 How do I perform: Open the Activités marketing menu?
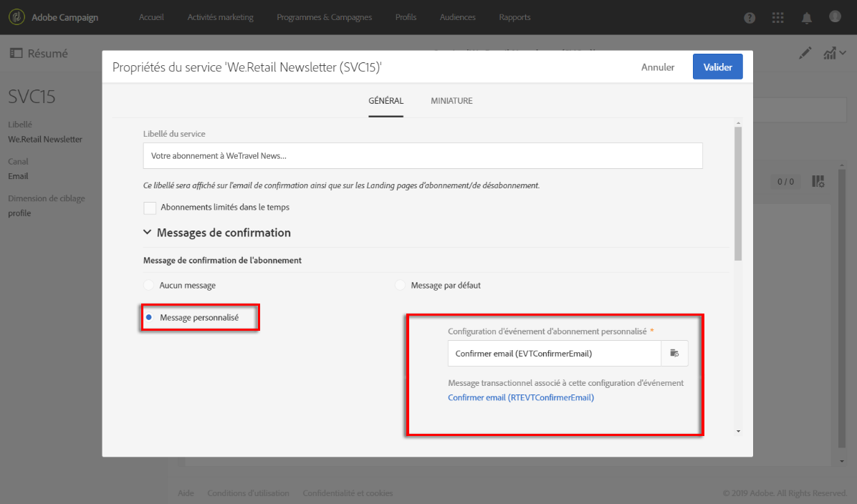[x=220, y=17]
